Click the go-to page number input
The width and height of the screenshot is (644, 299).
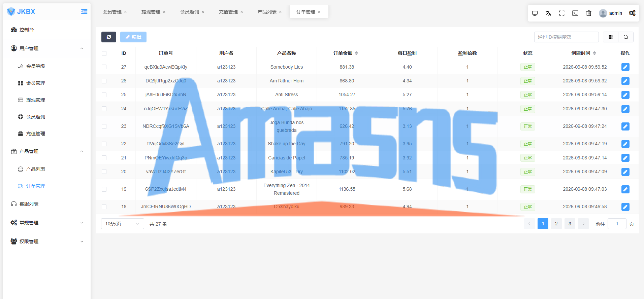pos(617,224)
